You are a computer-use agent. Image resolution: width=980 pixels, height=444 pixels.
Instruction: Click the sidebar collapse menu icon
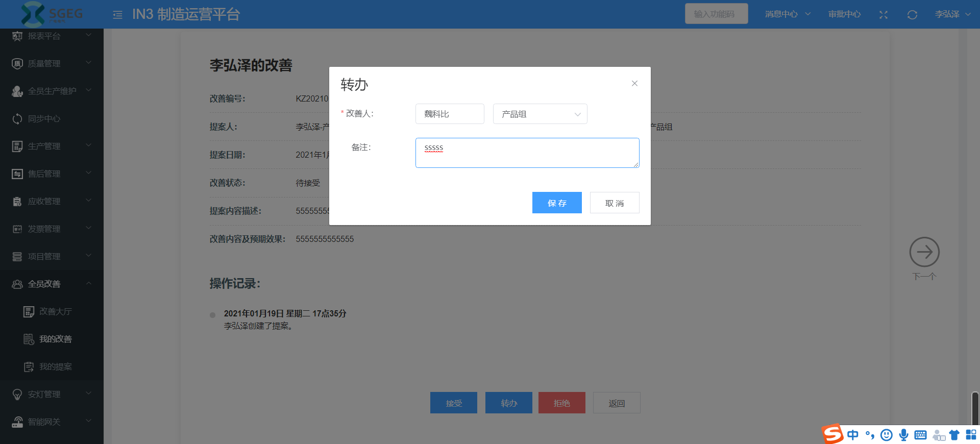click(x=117, y=15)
